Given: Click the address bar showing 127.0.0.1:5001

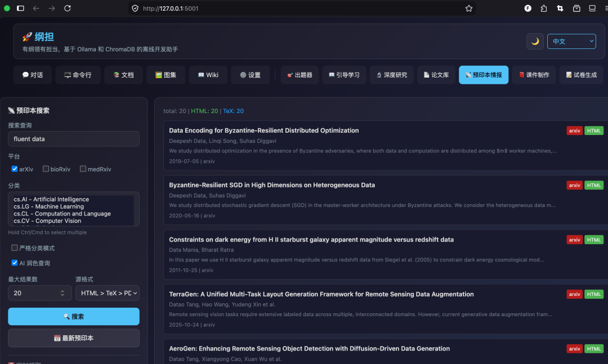Looking at the screenshot, I should coord(301,8).
